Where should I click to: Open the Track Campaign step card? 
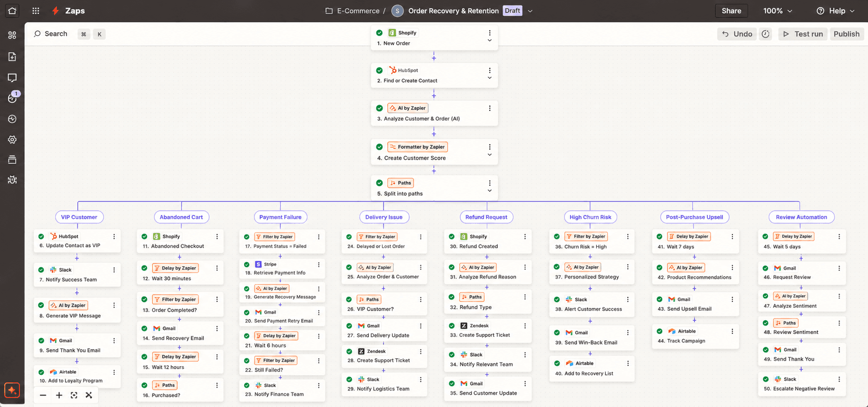695,336
